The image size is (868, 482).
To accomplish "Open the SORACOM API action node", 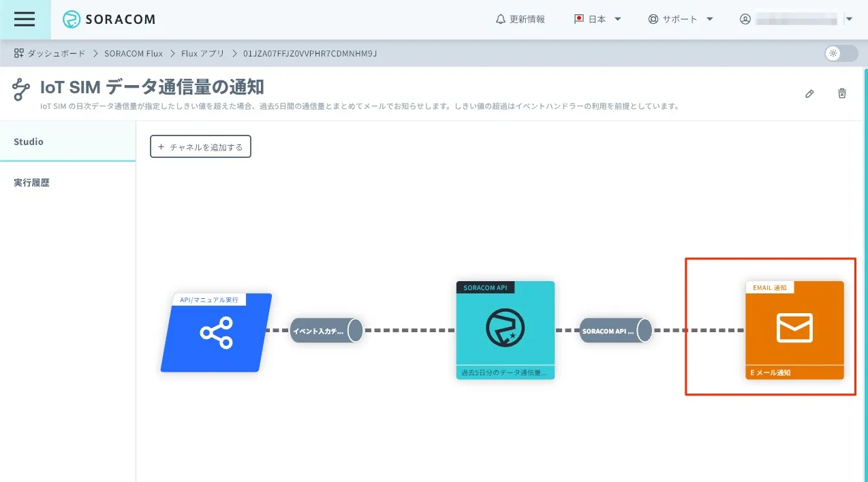I will 506,330.
